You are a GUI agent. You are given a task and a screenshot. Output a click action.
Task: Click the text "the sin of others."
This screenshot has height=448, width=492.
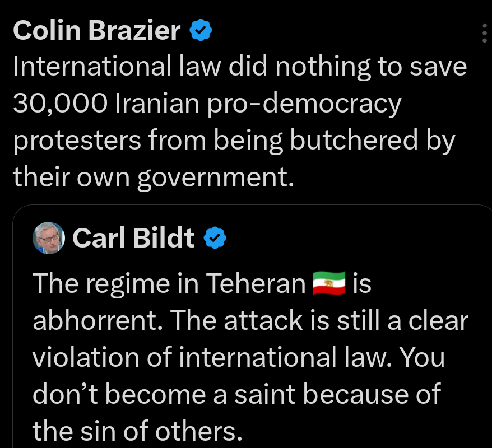pyautogui.click(x=133, y=431)
